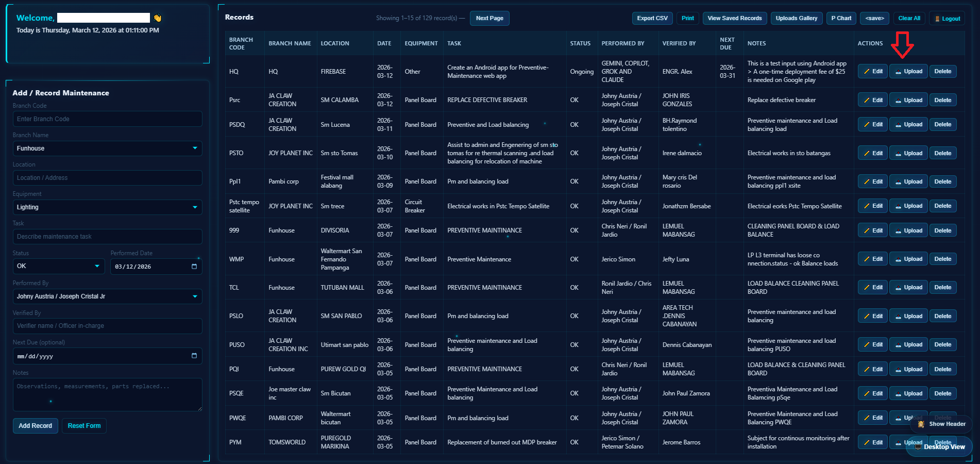Click Edit pencil for the TCL Tutuban Mall record

click(x=872, y=288)
